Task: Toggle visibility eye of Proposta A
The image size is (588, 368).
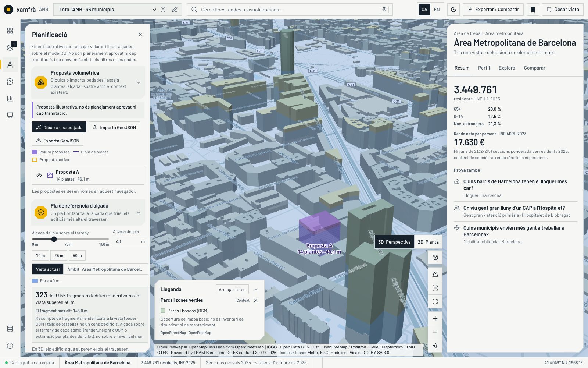Action: click(39, 175)
